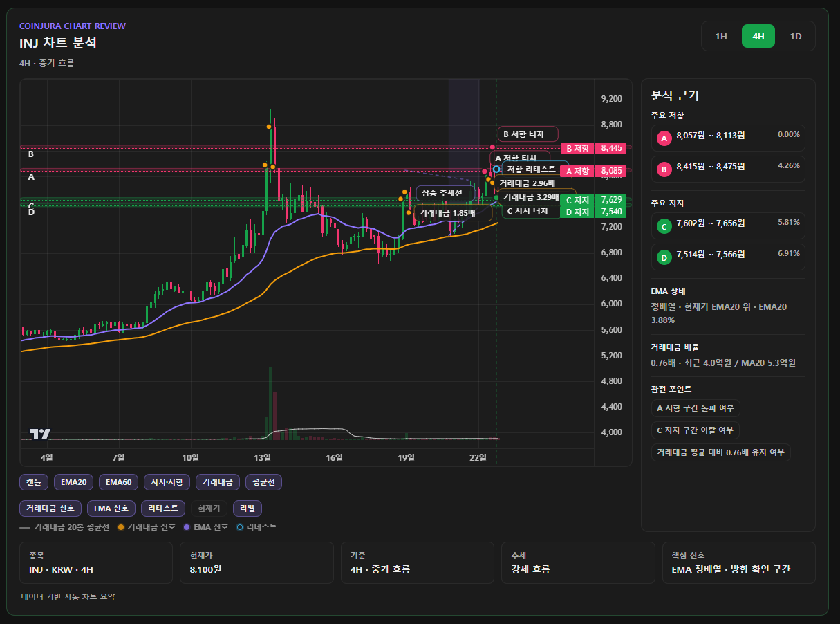
Task: Click the orange 거래대금 신호 legend dot
Action: pyautogui.click(x=121, y=527)
